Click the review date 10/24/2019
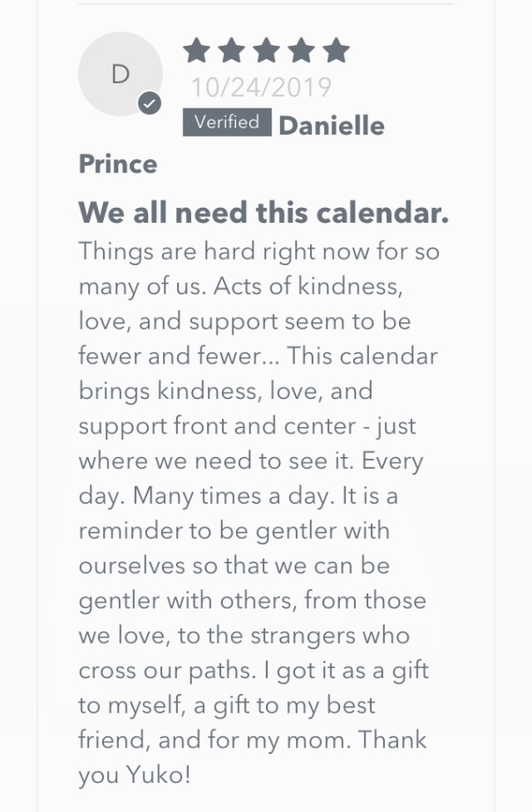 click(x=262, y=87)
